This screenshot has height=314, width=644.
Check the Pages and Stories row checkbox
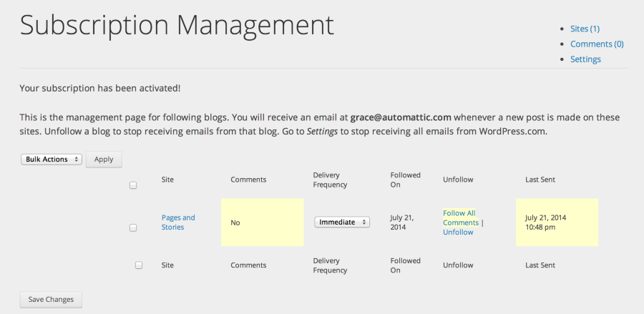[x=133, y=227]
